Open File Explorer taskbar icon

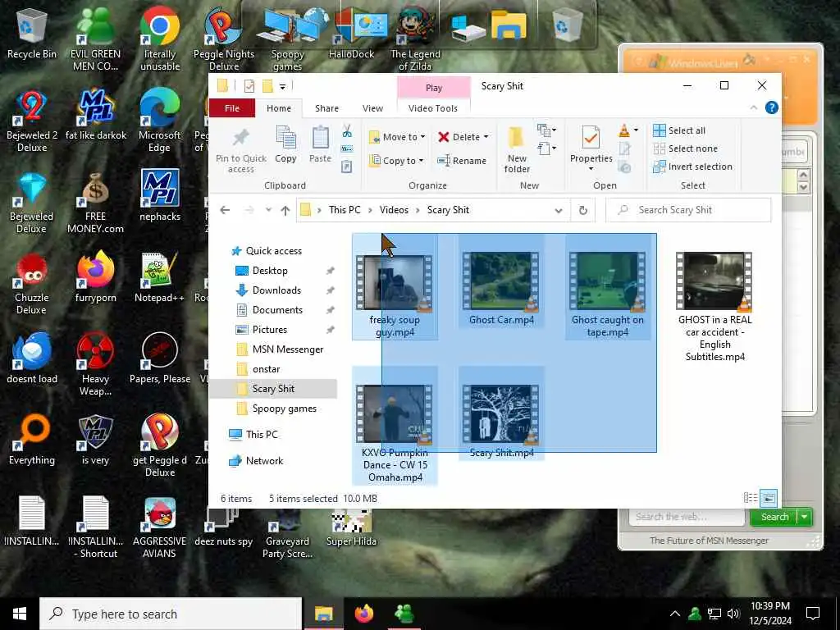[323, 614]
